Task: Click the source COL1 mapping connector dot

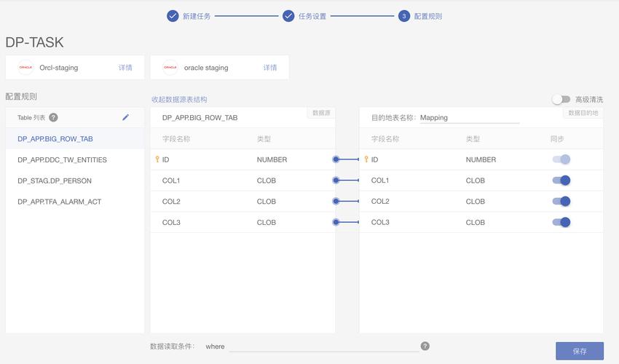Action: [x=336, y=181]
